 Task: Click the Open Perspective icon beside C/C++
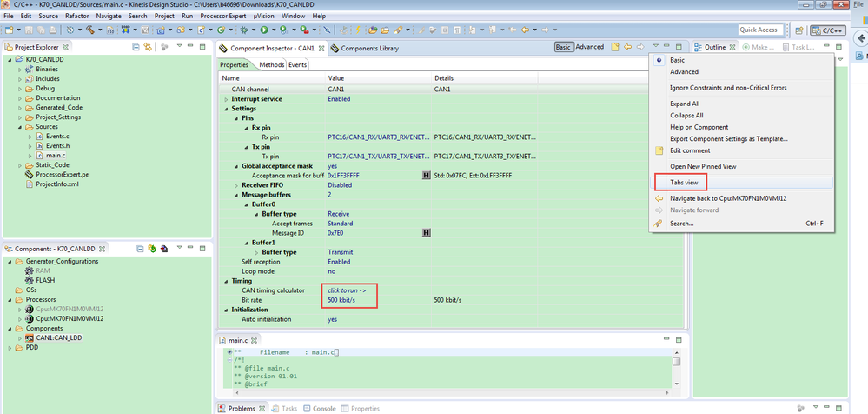[798, 30]
